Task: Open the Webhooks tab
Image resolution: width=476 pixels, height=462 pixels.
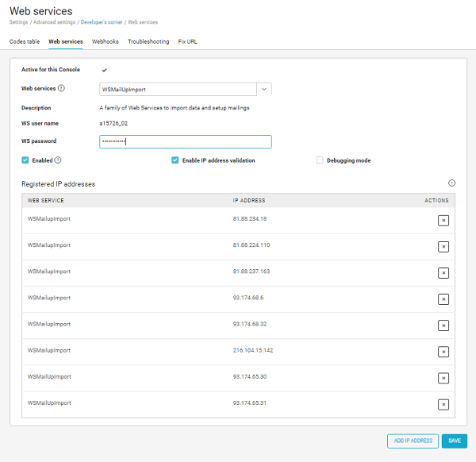Action: [x=106, y=41]
